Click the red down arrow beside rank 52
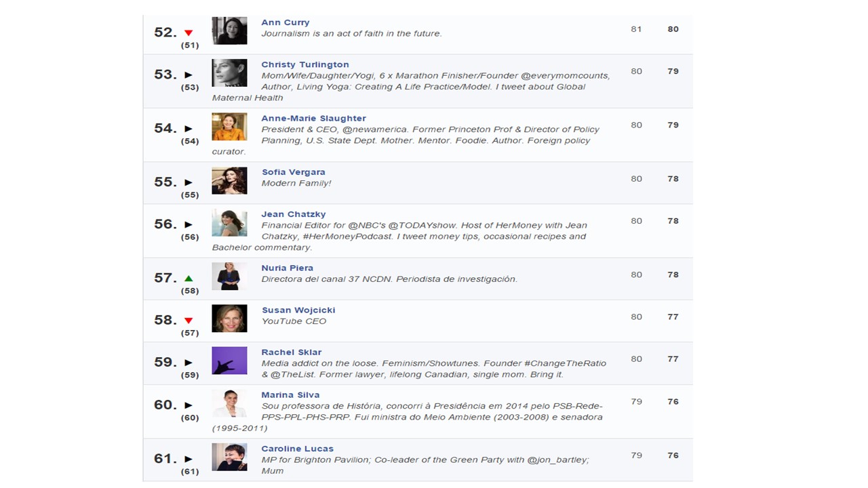 (189, 33)
